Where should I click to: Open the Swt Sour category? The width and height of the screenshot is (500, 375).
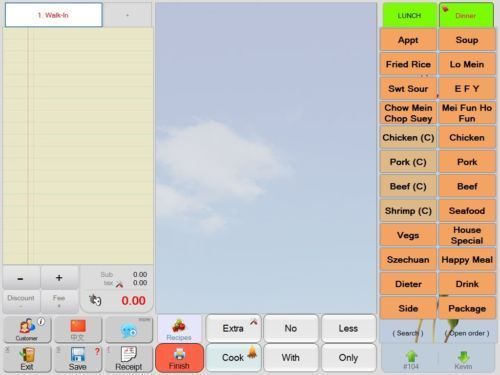click(408, 89)
